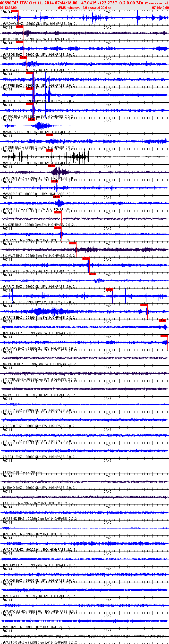Select the red pick flag on UW LKVW trace
The width and height of the screenshot is (169, 644).
click(x=164, y=336)
